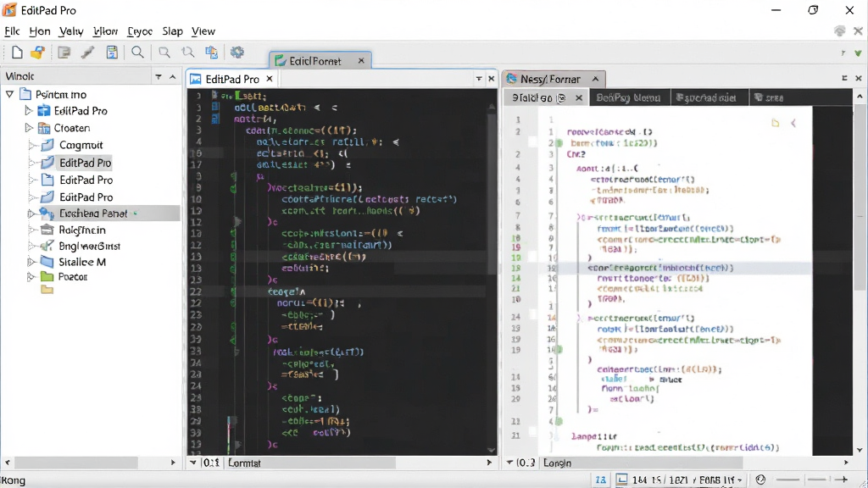The image size is (868, 488).
Task: Close the Edid Format tab
Action: pyautogui.click(x=361, y=60)
